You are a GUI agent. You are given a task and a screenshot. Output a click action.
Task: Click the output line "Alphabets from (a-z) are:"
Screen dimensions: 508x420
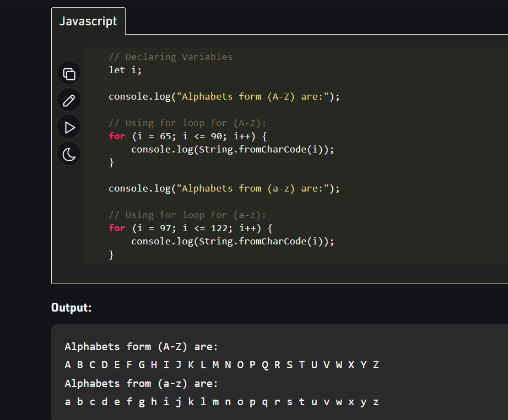[141, 383]
